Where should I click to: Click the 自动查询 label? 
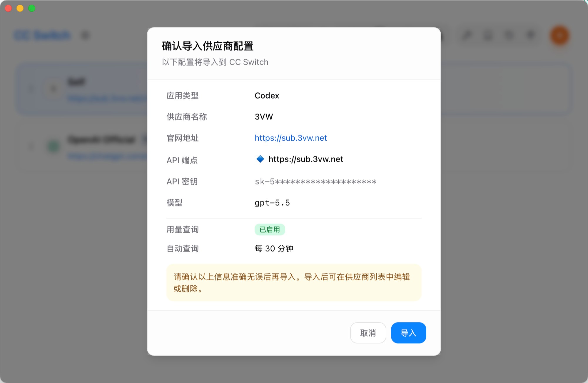point(183,249)
